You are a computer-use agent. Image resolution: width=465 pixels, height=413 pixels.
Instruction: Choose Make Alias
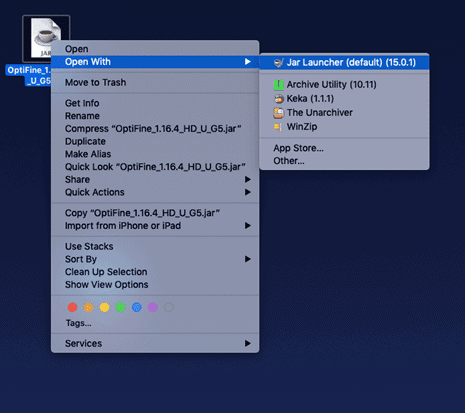click(x=155, y=154)
